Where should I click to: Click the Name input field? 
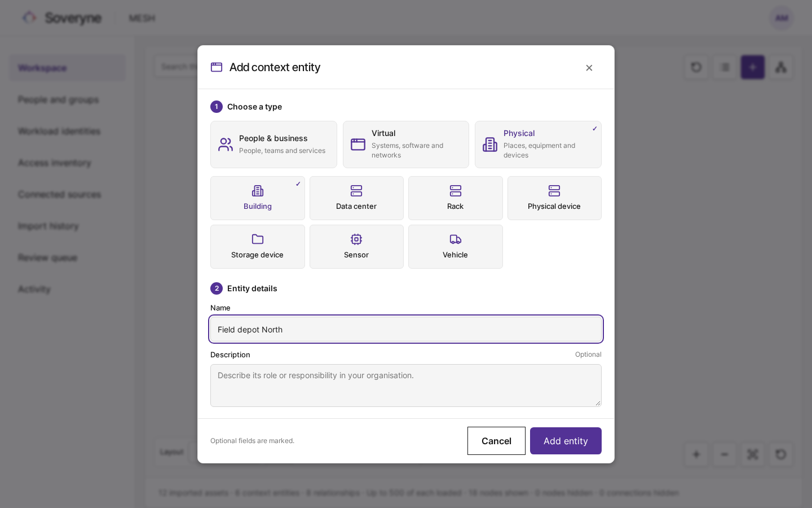click(406, 329)
